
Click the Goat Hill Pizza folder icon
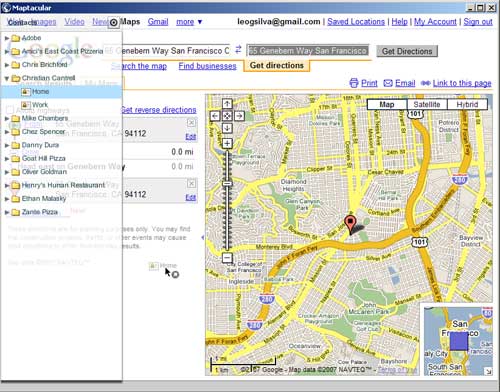15,159
